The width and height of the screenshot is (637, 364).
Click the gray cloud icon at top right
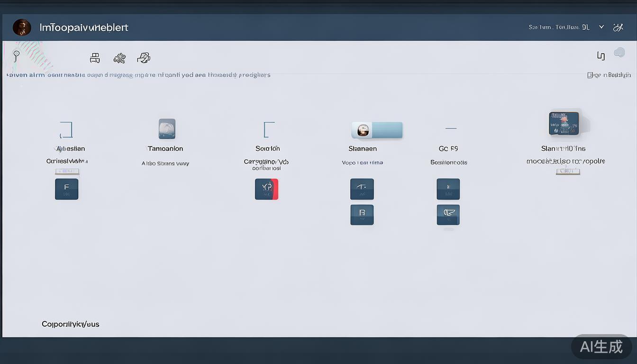[619, 53]
